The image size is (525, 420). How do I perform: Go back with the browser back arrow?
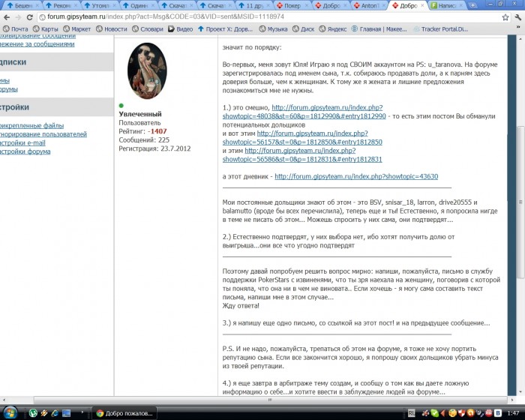[7, 17]
